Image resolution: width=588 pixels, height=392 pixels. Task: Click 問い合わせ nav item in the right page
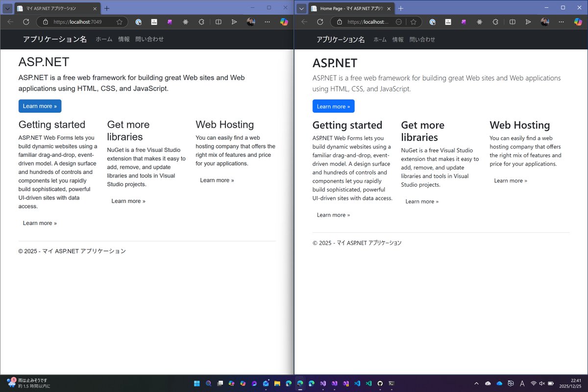[422, 40]
